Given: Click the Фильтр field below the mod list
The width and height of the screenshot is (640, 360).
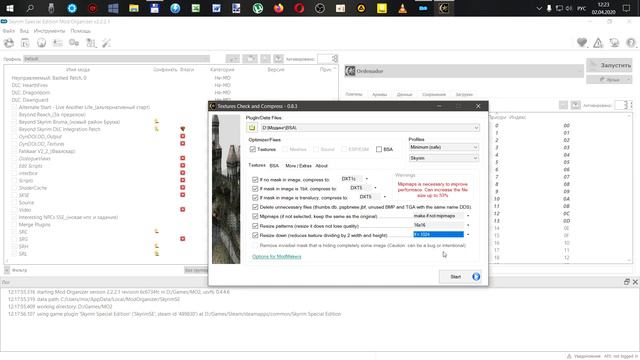Looking at the screenshot, I should [x=96, y=270].
